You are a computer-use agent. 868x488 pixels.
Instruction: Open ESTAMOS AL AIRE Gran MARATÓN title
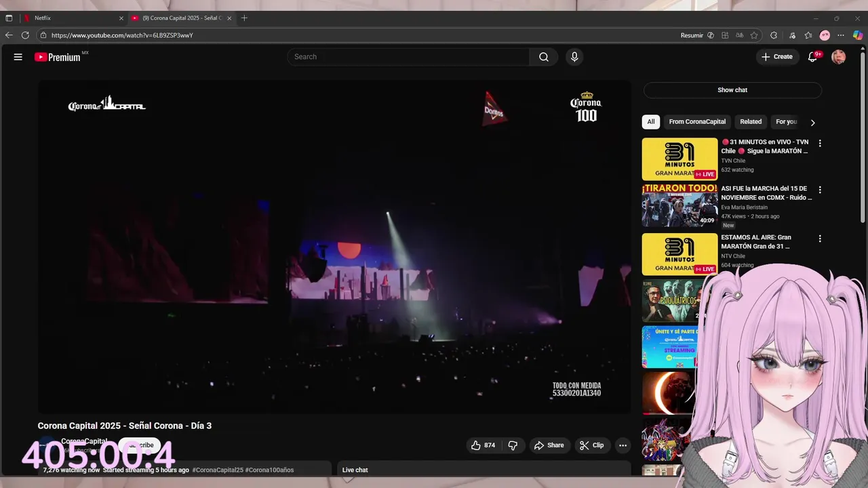756,242
